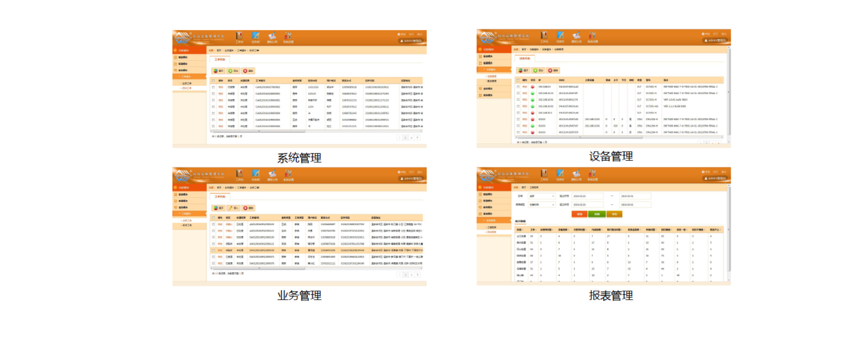Open the area dropdown in 报表管理 filter
Image resolution: width=868 pixels, height=338 pixels.
pos(541,196)
